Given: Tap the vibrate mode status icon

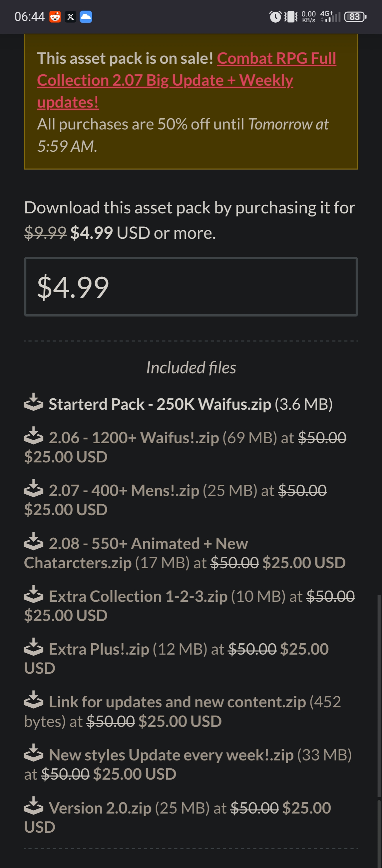Looking at the screenshot, I should [x=291, y=16].
